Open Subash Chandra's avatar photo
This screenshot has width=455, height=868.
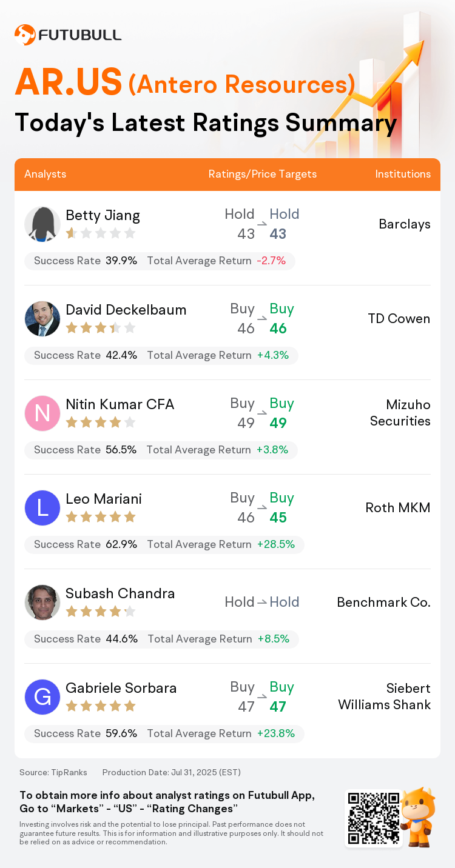42,603
